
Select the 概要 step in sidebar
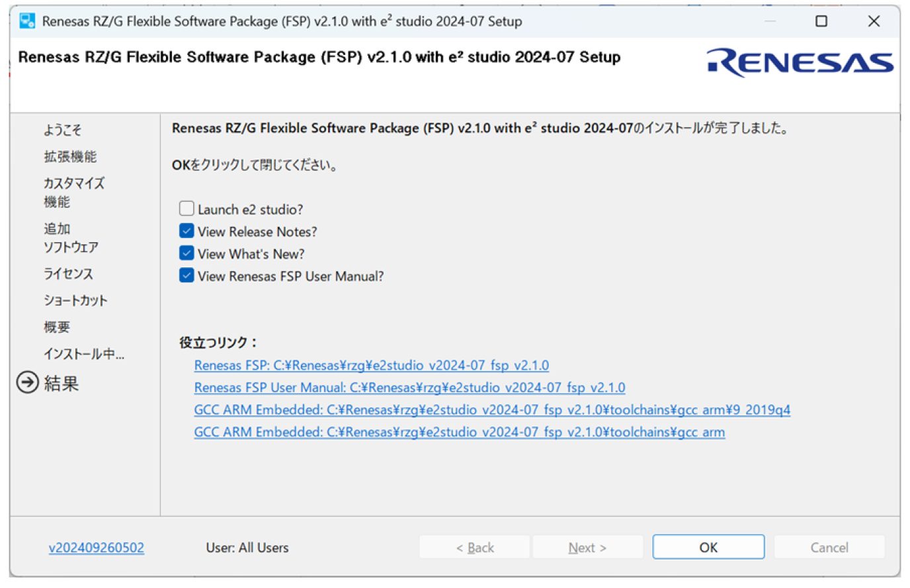point(57,327)
